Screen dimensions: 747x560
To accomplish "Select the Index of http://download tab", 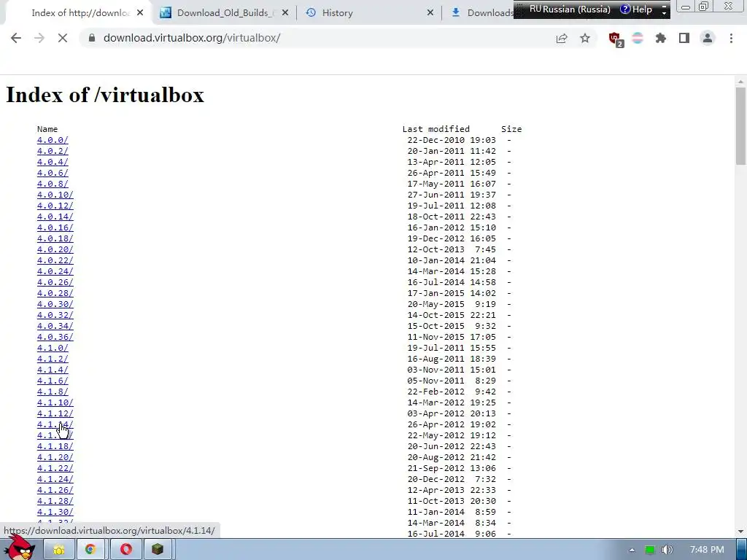I will pyautogui.click(x=80, y=13).
